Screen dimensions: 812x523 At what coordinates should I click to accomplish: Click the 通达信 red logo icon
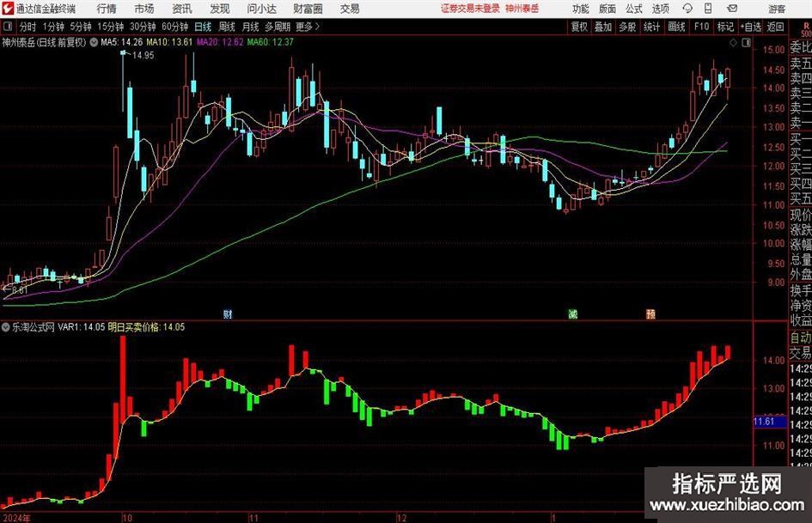[9, 9]
